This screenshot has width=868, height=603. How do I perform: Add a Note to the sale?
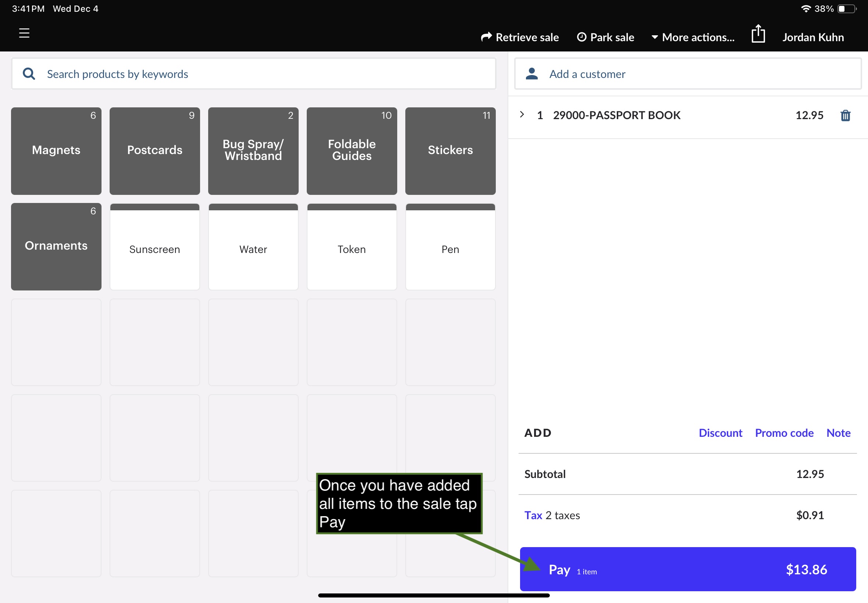coord(838,433)
